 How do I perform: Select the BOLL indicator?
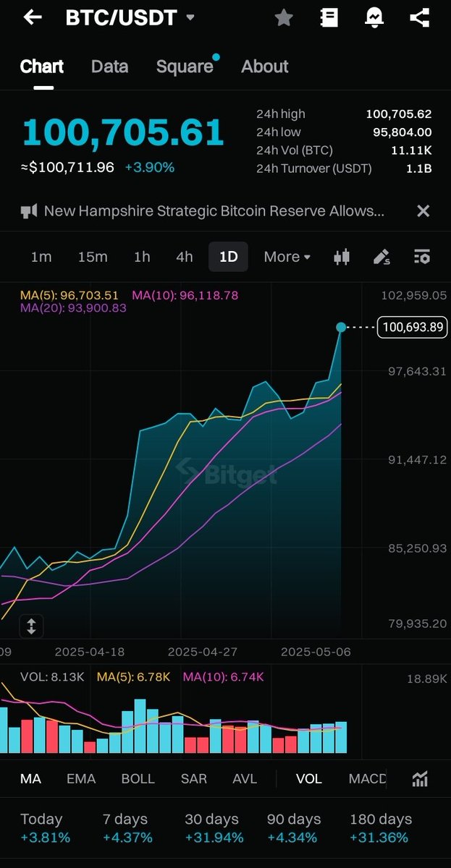(138, 779)
